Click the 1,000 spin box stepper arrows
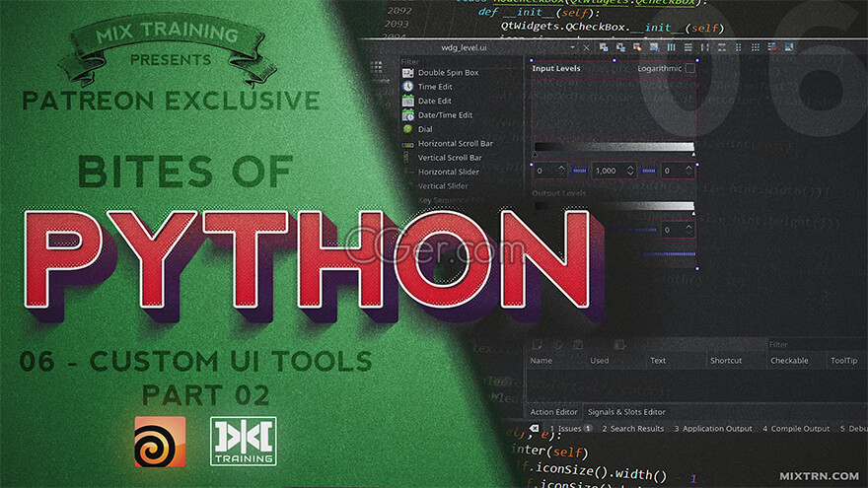 coord(630,171)
